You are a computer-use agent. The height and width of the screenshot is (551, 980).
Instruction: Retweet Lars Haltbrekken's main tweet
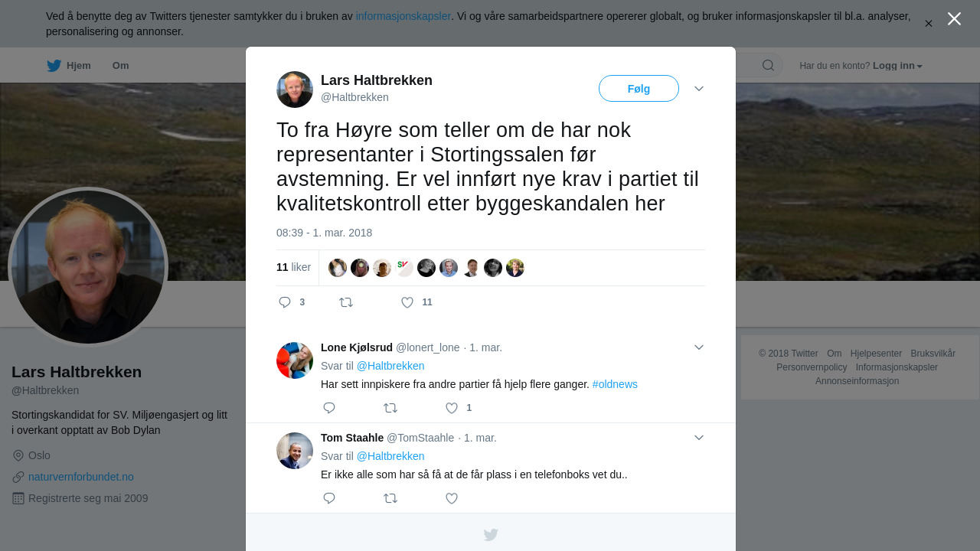point(346,302)
